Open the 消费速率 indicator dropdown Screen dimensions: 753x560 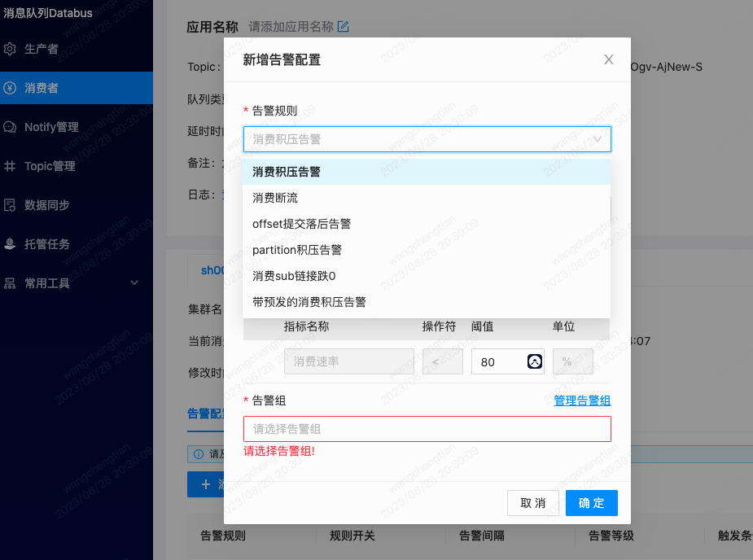tap(349, 361)
